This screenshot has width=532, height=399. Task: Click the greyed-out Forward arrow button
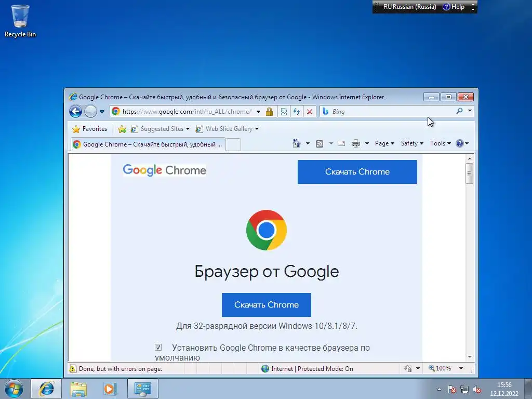(90, 111)
